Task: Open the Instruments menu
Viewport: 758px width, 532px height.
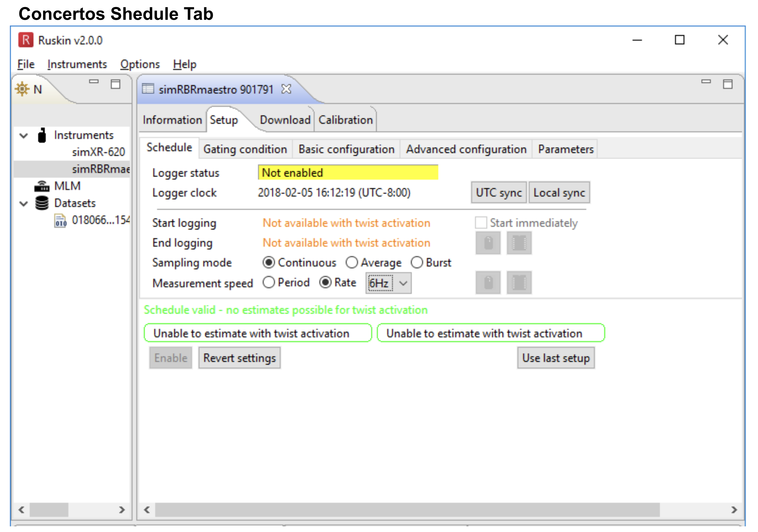Action: click(x=77, y=64)
